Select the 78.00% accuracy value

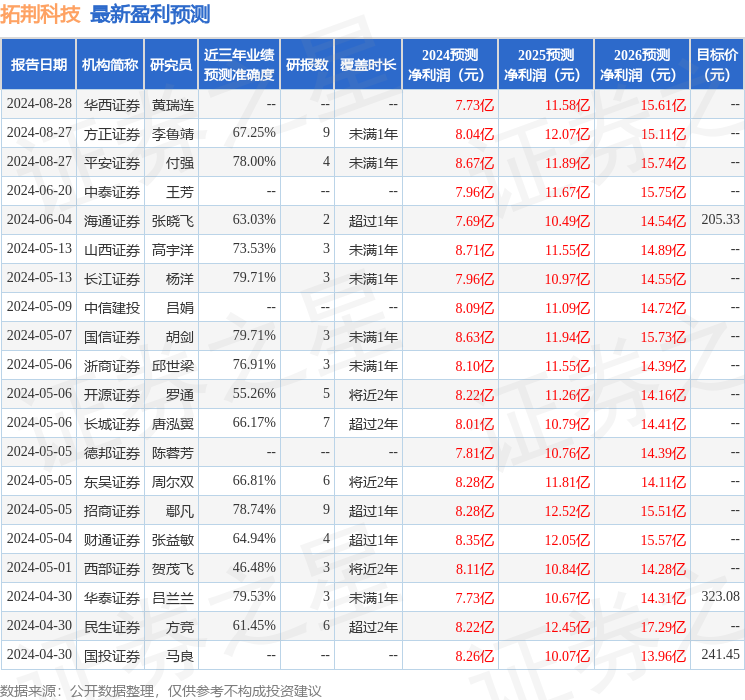click(254, 162)
